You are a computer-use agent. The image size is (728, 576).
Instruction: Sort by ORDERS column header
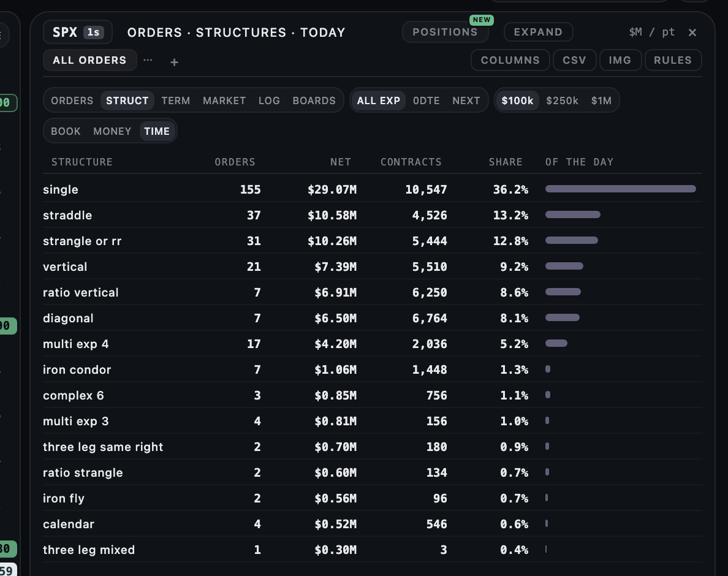coord(235,162)
